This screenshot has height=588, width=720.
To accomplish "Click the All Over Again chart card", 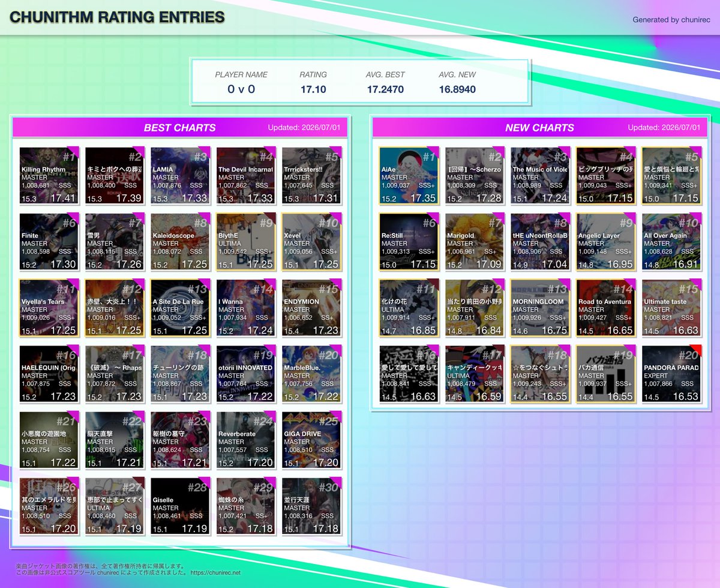I will (671, 241).
